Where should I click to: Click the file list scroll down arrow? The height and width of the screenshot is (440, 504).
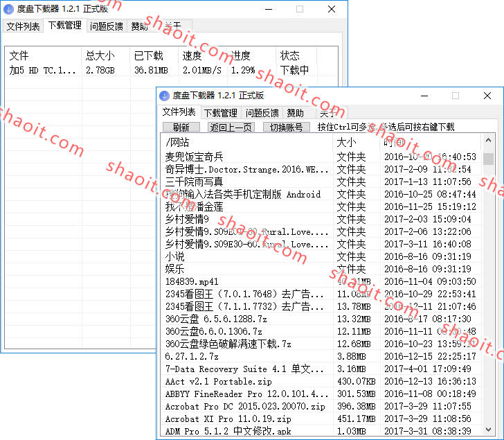pyautogui.click(x=488, y=430)
